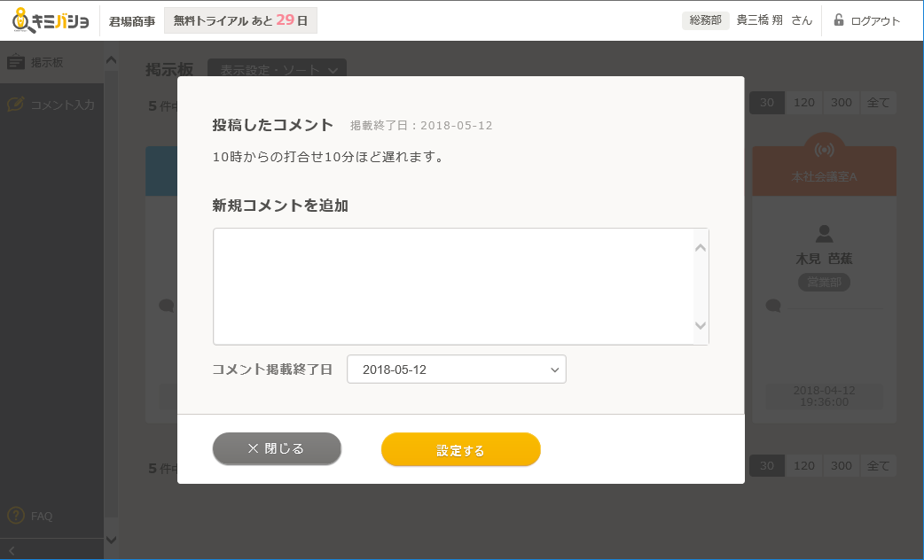
Task: Click the 君場商事 company name
Action: [x=132, y=21]
